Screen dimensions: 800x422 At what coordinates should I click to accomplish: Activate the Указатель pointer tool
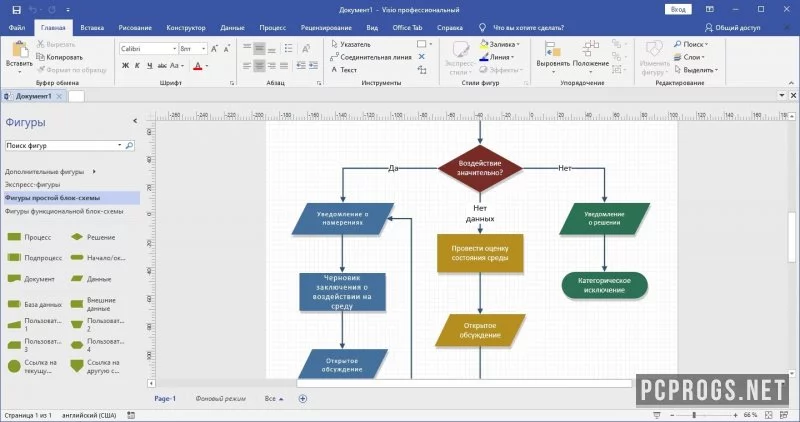351,44
